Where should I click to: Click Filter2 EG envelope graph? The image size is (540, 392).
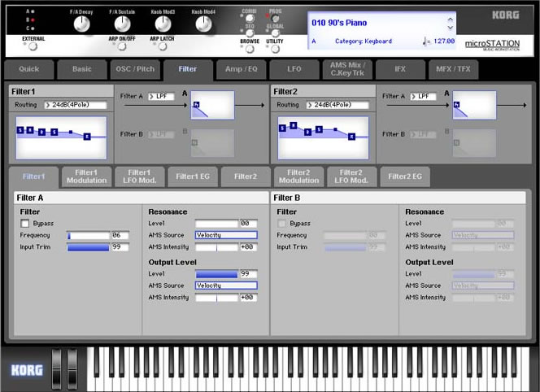click(324, 137)
